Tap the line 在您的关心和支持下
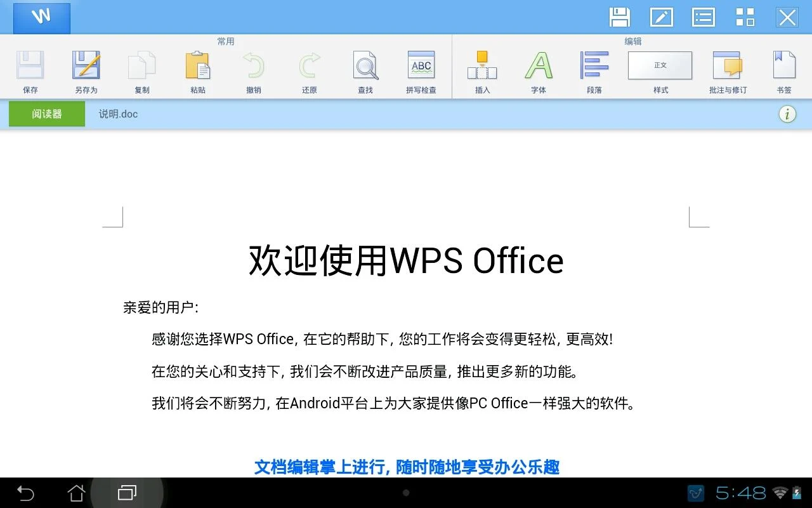 [365, 371]
